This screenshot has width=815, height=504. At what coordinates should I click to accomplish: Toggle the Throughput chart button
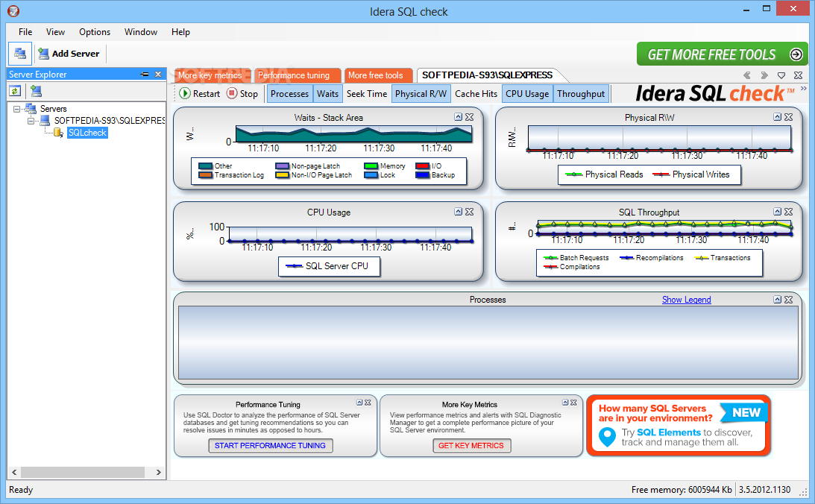581,93
